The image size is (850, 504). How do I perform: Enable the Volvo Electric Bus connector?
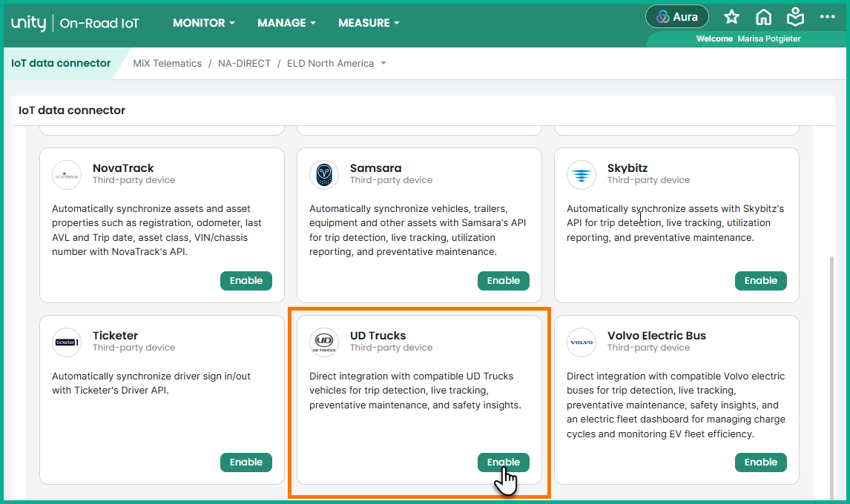[x=760, y=462]
